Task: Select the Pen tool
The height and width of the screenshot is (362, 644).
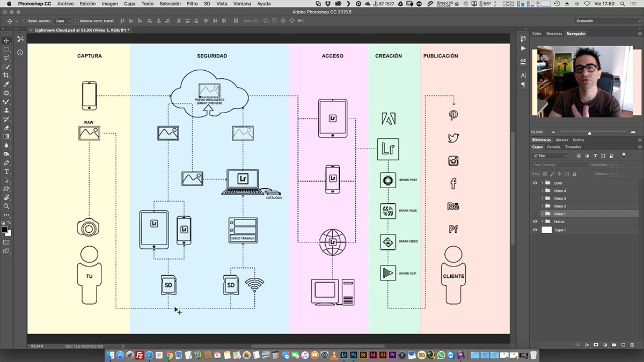Action: tap(6, 162)
